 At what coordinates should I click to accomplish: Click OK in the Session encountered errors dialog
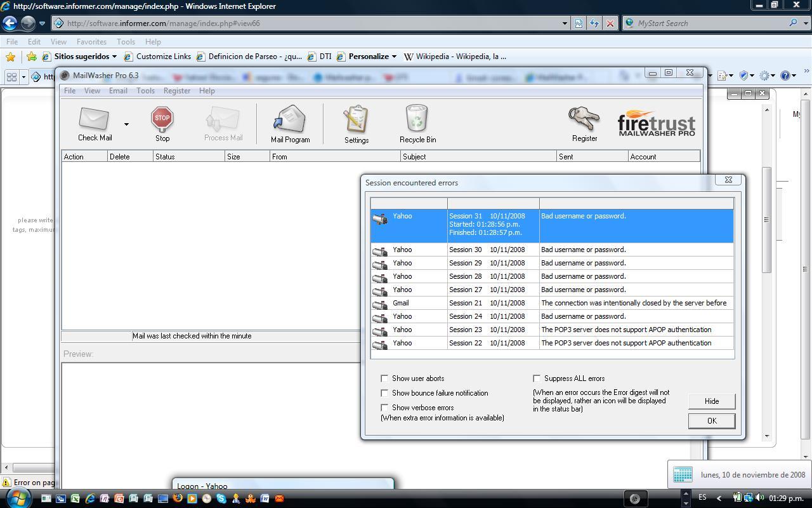pos(712,421)
